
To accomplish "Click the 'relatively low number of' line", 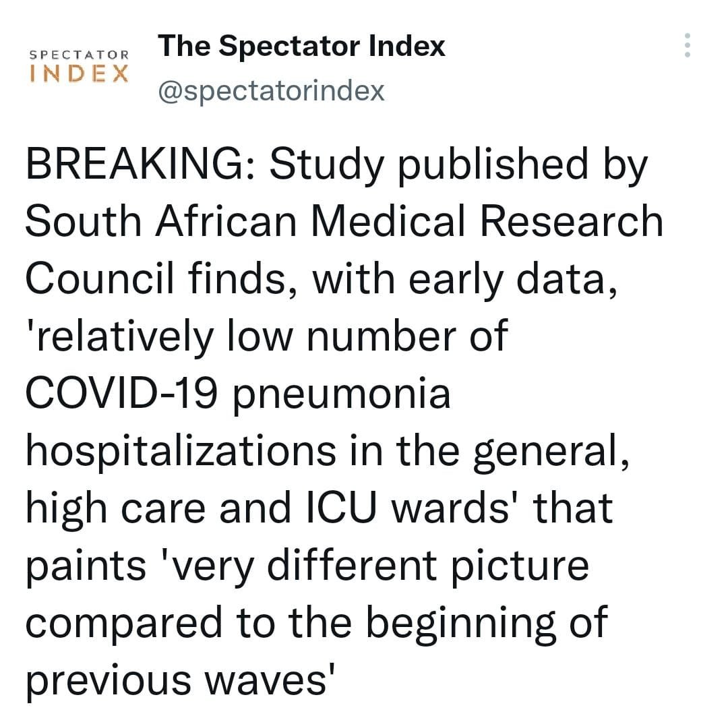I will (266, 336).
